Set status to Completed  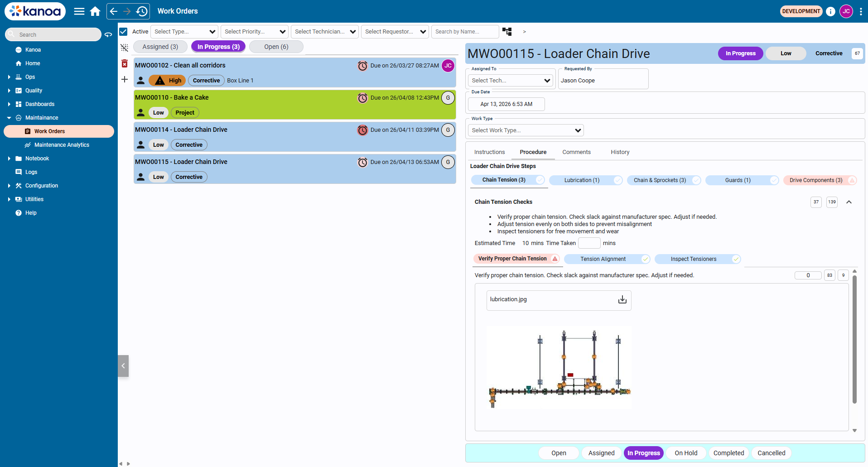tap(728, 453)
